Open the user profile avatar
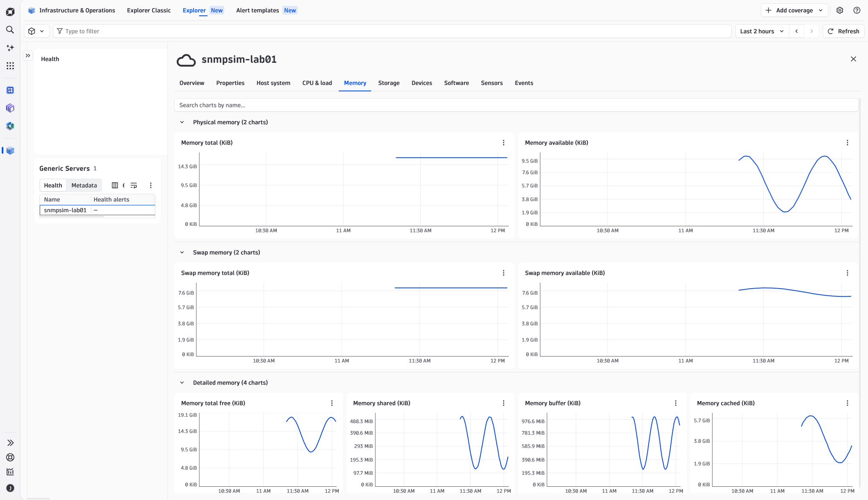The image size is (868, 500). (x=10, y=488)
